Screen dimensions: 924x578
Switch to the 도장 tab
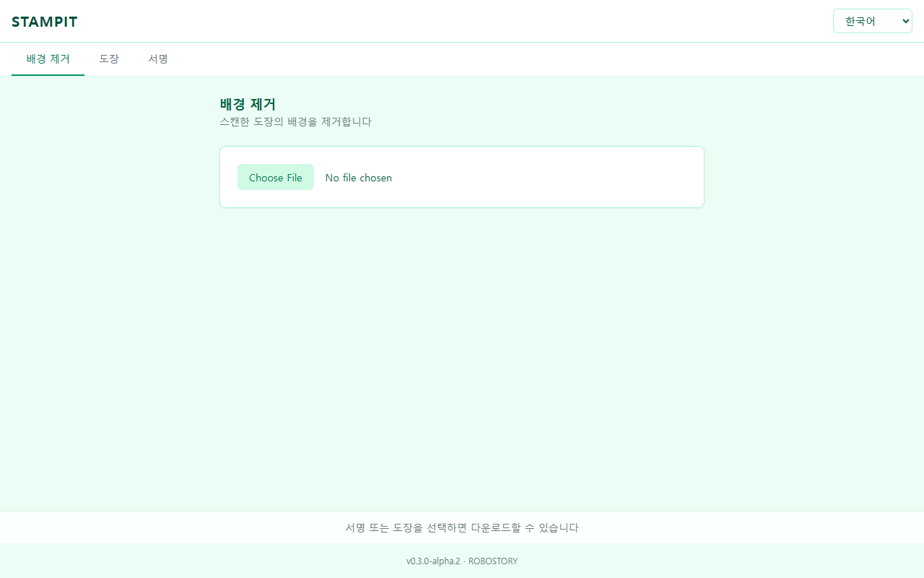coord(109,59)
